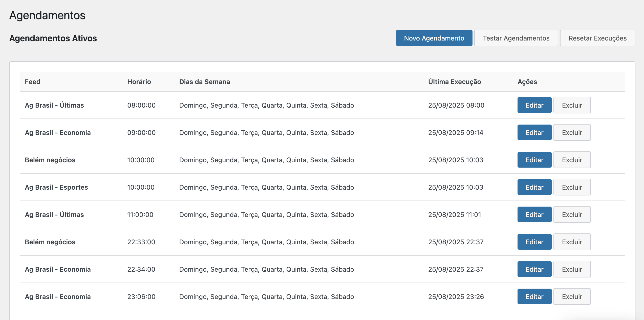
Task: Click the Feed column header
Action: 33,82
